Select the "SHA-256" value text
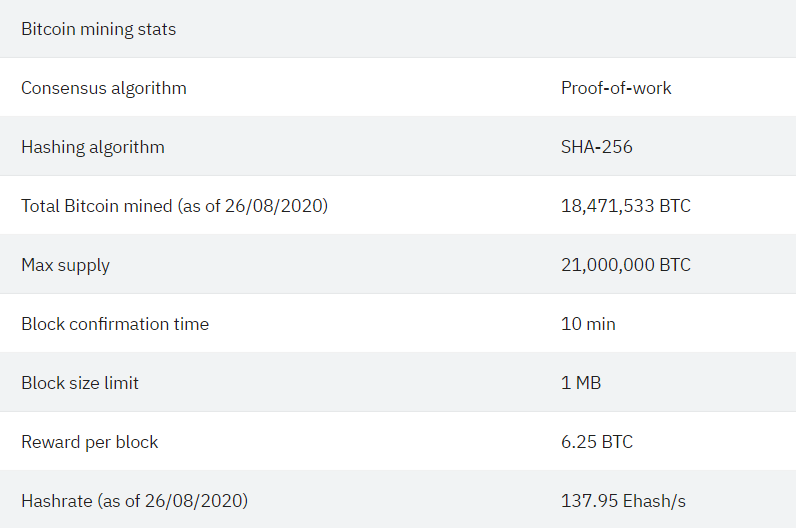This screenshot has height=528, width=796. (596, 147)
